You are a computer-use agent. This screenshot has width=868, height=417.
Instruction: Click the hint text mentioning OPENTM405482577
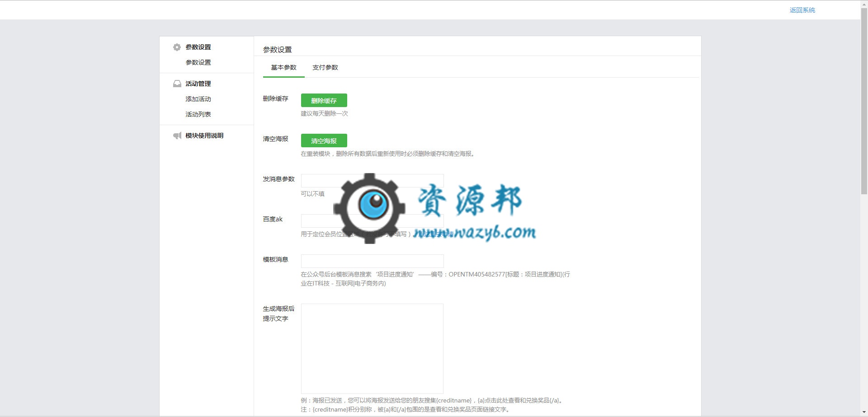click(x=435, y=279)
